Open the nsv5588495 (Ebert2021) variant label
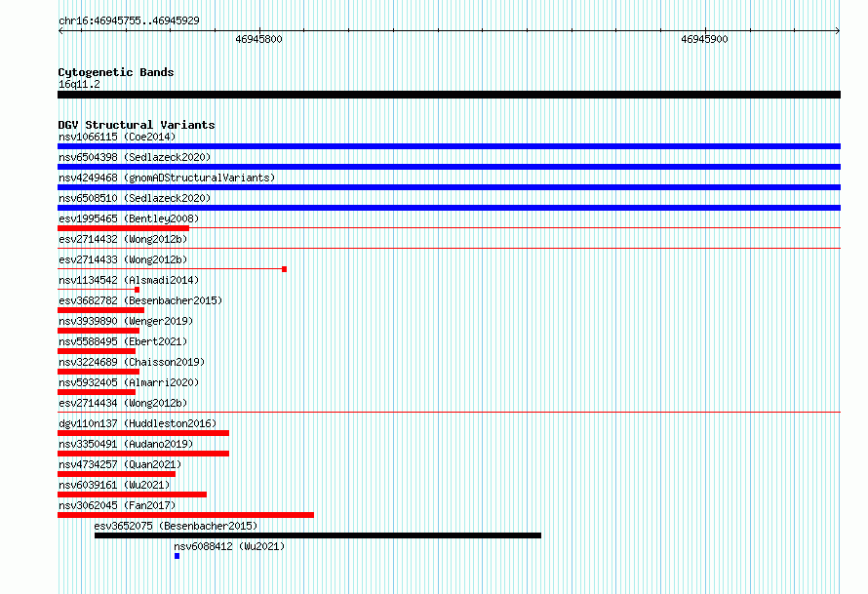 [123, 341]
